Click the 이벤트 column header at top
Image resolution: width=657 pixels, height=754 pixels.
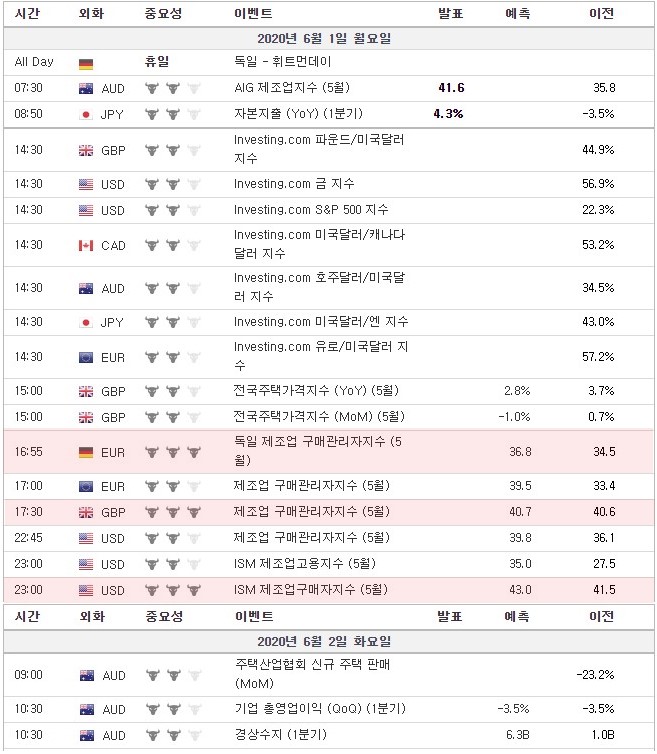[253, 13]
